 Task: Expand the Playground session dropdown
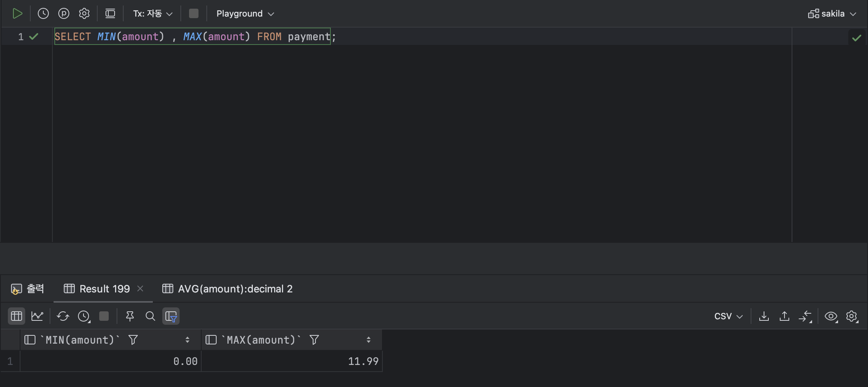point(245,14)
